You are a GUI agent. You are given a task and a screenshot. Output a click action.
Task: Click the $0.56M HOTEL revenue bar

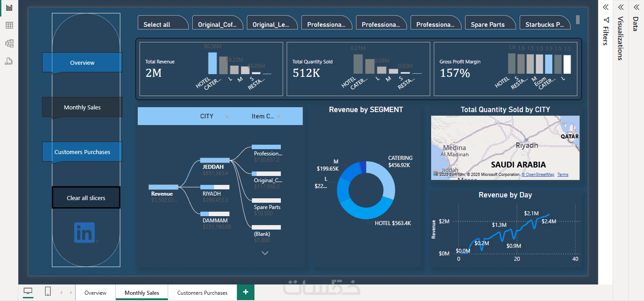(212, 63)
